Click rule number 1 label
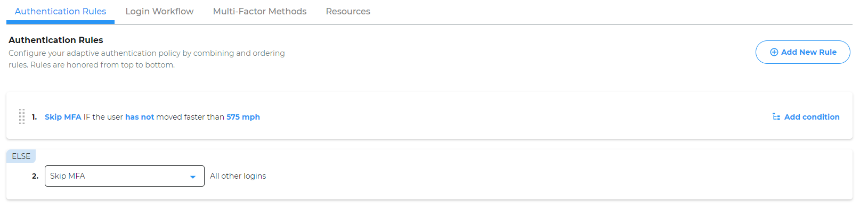Image resolution: width=868 pixels, height=218 pixels. (x=34, y=117)
